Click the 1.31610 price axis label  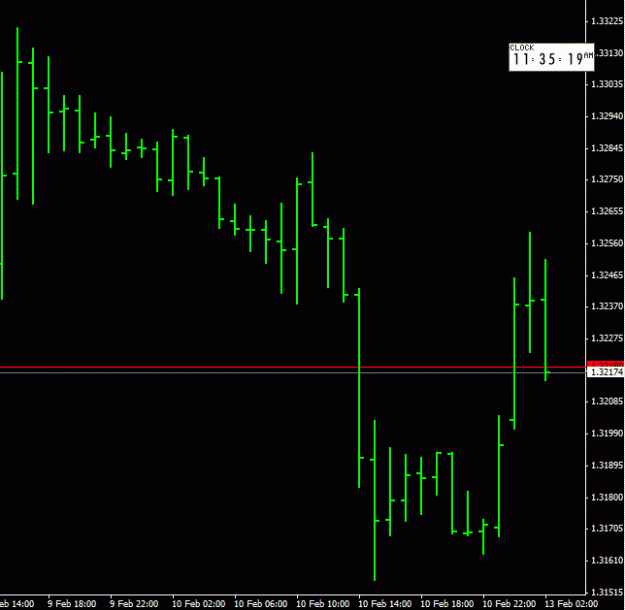[607, 561]
